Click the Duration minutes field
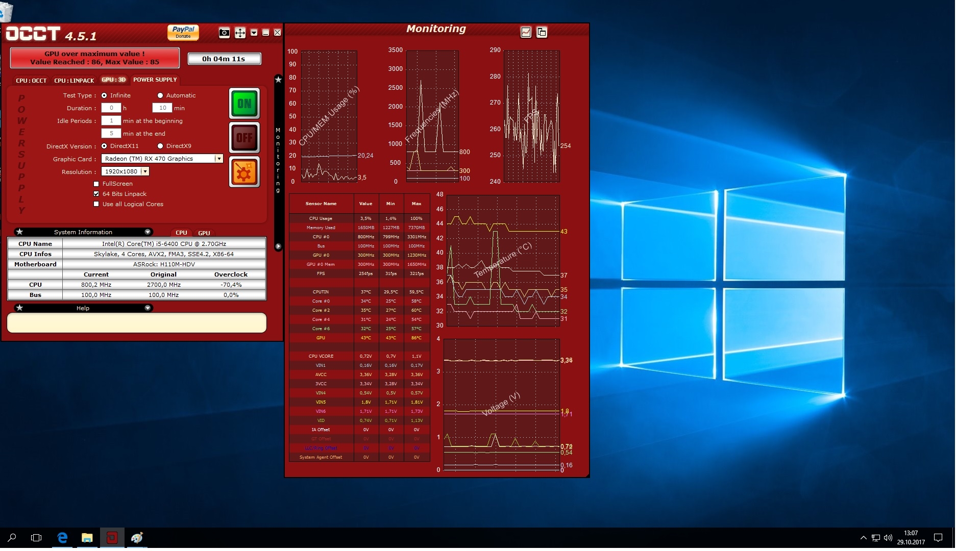 coord(162,108)
